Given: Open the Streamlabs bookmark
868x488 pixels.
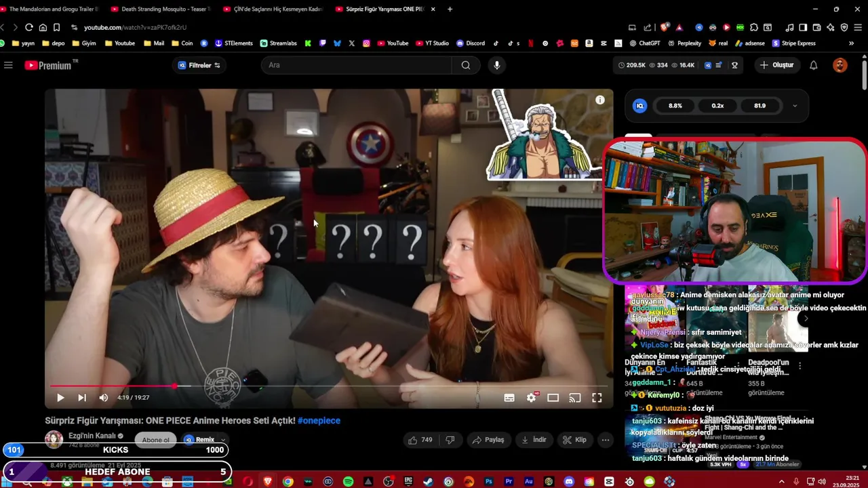Looking at the screenshot, I should (279, 43).
